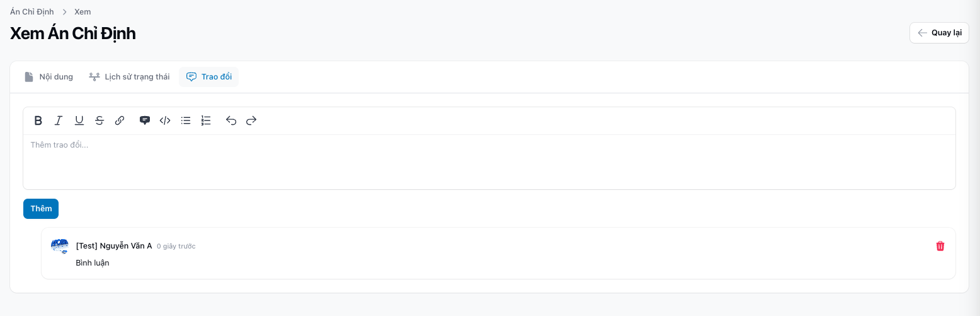
Task: Toggle bold formatting in the editor
Action: coord(38,120)
